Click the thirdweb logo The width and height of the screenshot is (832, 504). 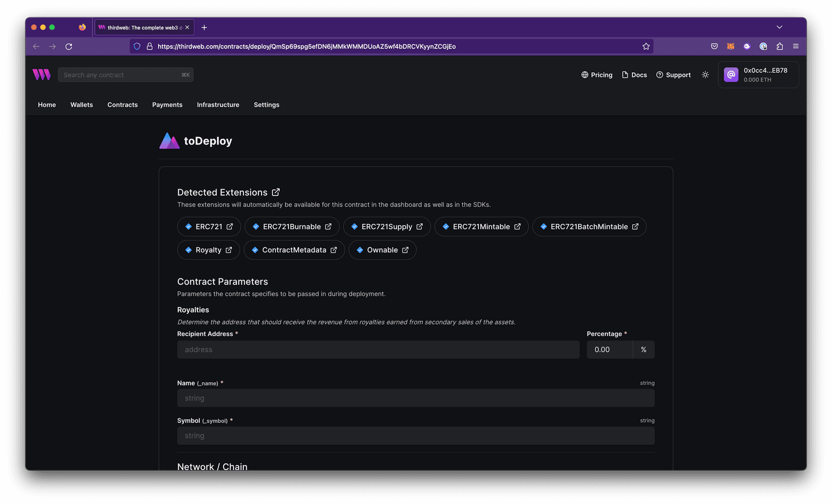click(42, 74)
